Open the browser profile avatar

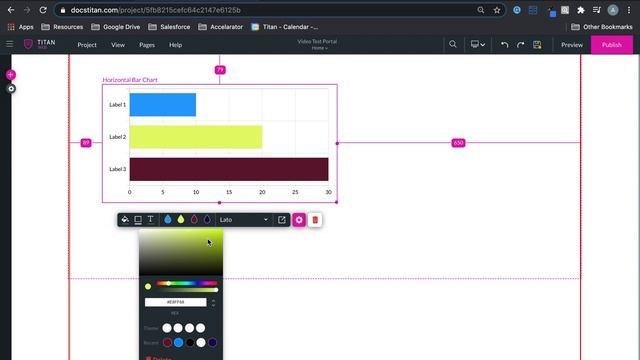pyautogui.click(x=613, y=10)
